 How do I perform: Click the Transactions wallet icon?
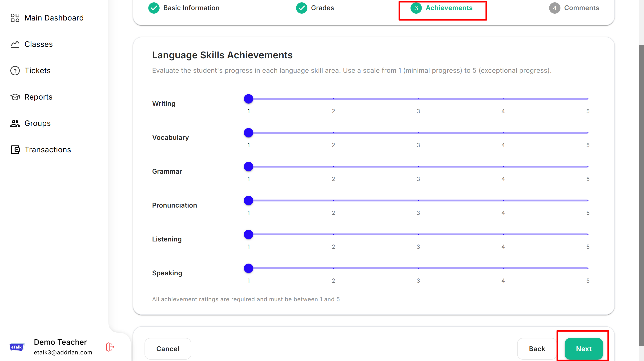(15, 150)
